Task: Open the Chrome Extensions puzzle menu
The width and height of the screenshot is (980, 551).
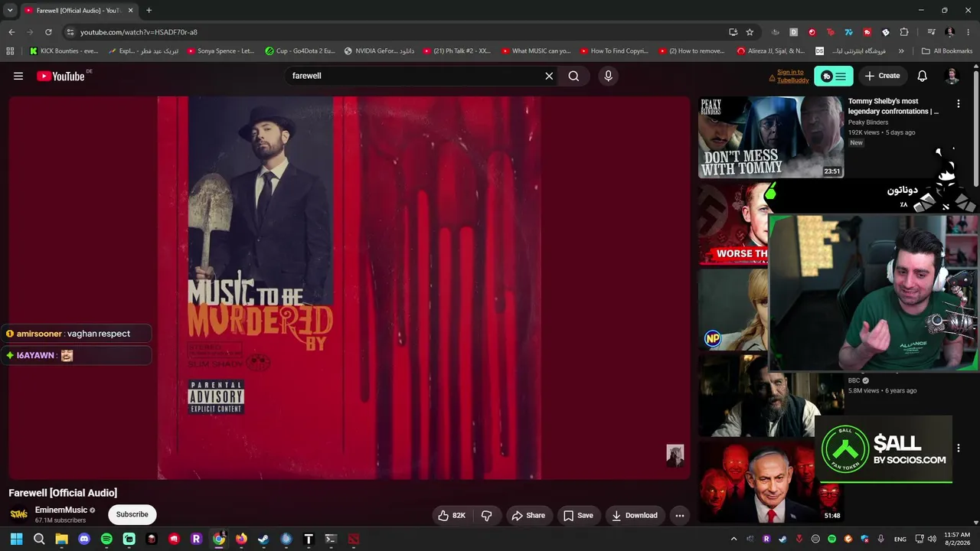Action: [x=904, y=32]
